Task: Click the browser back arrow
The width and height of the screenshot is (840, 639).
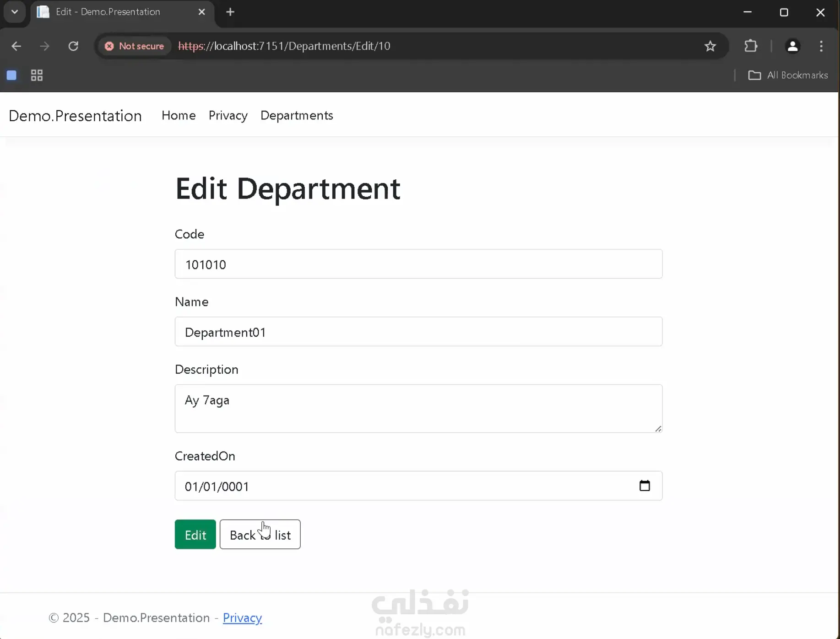Action: pos(16,46)
